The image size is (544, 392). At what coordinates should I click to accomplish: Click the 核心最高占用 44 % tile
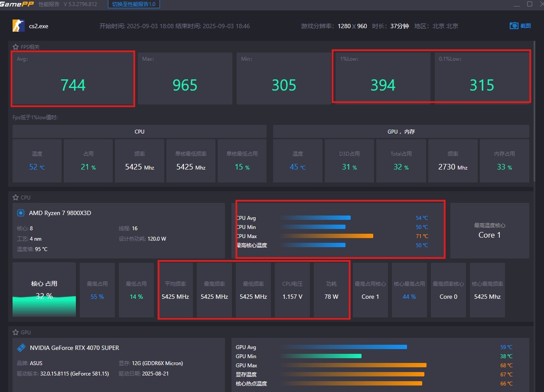click(409, 290)
